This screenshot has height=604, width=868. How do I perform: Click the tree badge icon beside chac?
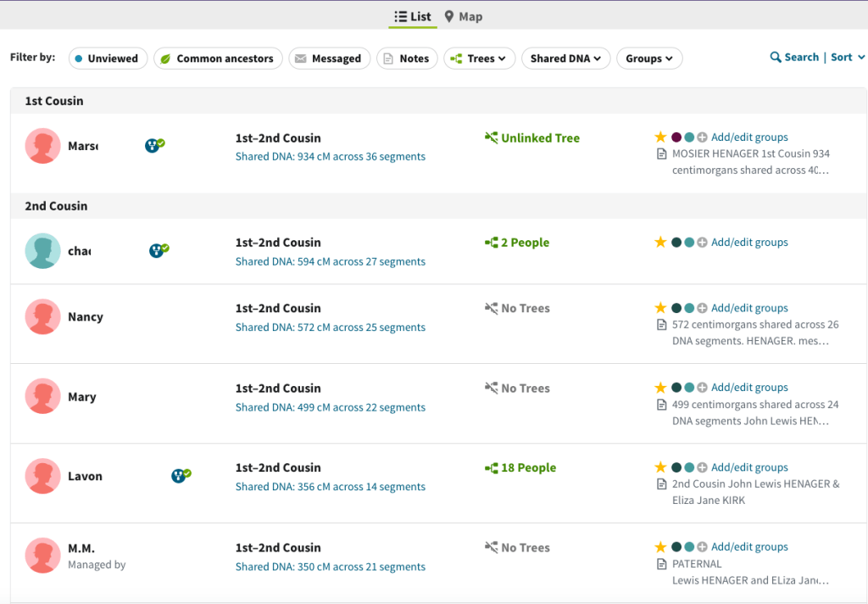pyautogui.click(x=158, y=250)
